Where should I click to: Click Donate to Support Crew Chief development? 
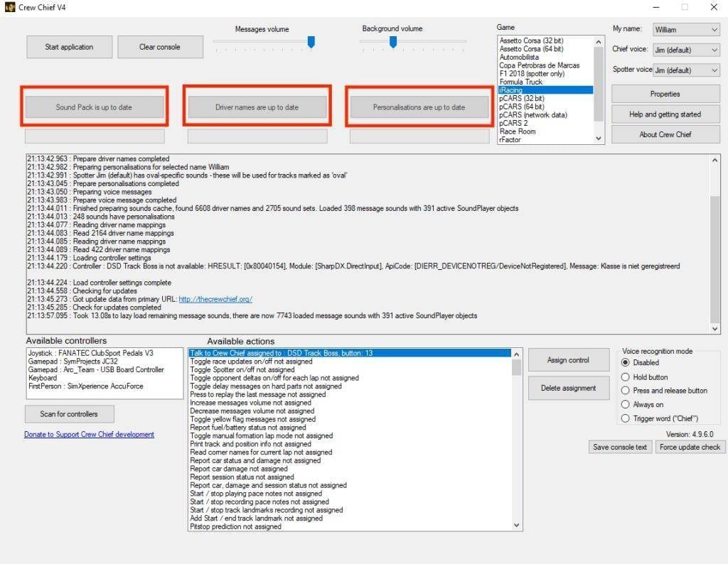[x=89, y=435]
